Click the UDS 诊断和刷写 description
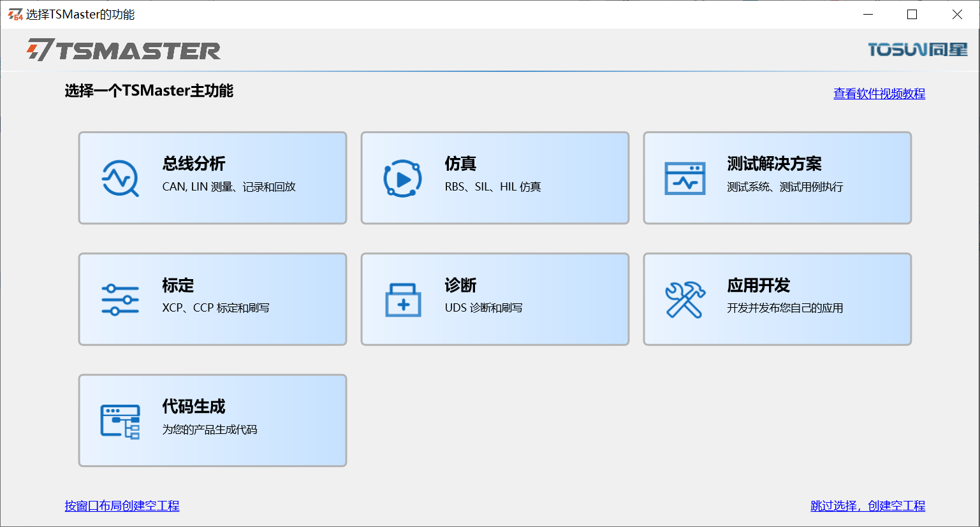This screenshot has height=527, width=980. (x=483, y=308)
